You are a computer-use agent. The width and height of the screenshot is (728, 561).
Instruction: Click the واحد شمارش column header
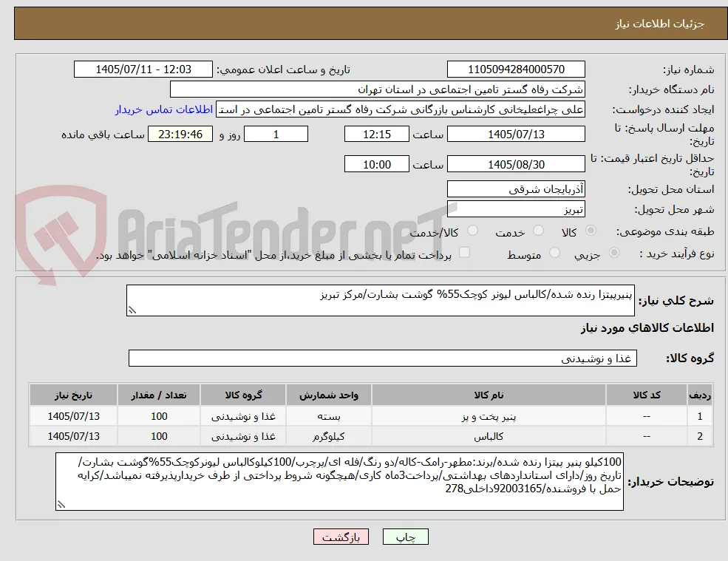[x=329, y=395]
